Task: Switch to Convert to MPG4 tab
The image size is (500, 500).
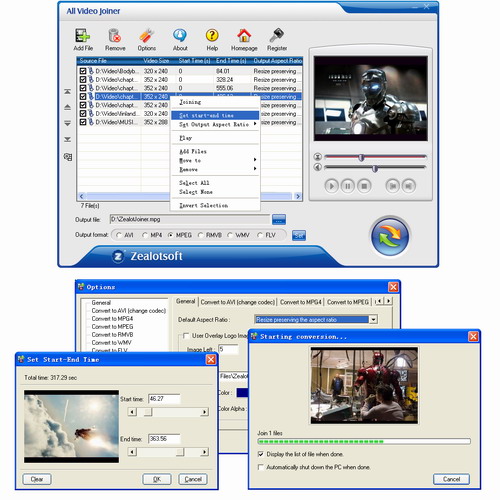Action: pos(301,302)
